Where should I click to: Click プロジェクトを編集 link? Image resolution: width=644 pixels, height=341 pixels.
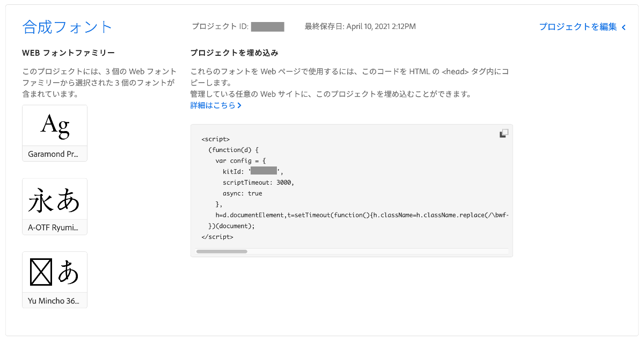coord(578,27)
